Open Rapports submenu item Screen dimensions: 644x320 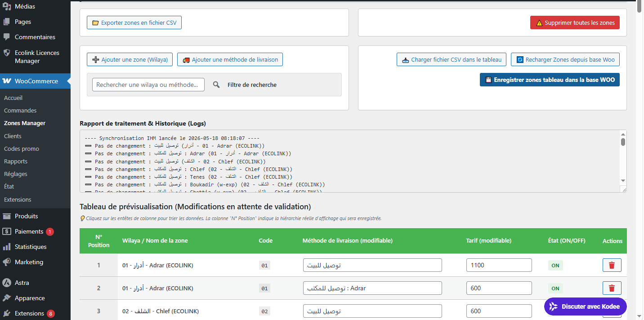pos(16,161)
